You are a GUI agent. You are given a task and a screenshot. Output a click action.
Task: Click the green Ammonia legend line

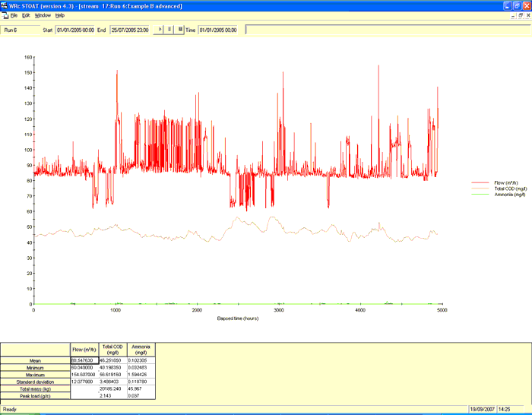[x=480, y=195]
